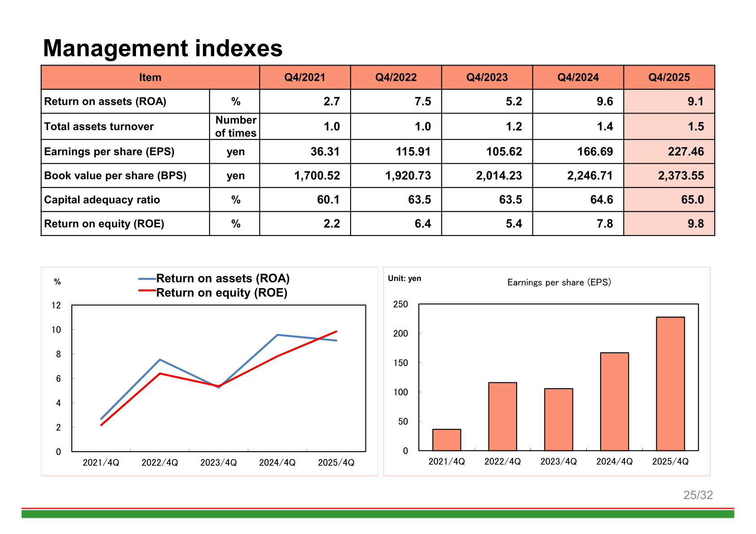The height and width of the screenshot is (534, 756).
Task: Click the Earnings per share (EPS) chart title
Action: tap(559, 282)
